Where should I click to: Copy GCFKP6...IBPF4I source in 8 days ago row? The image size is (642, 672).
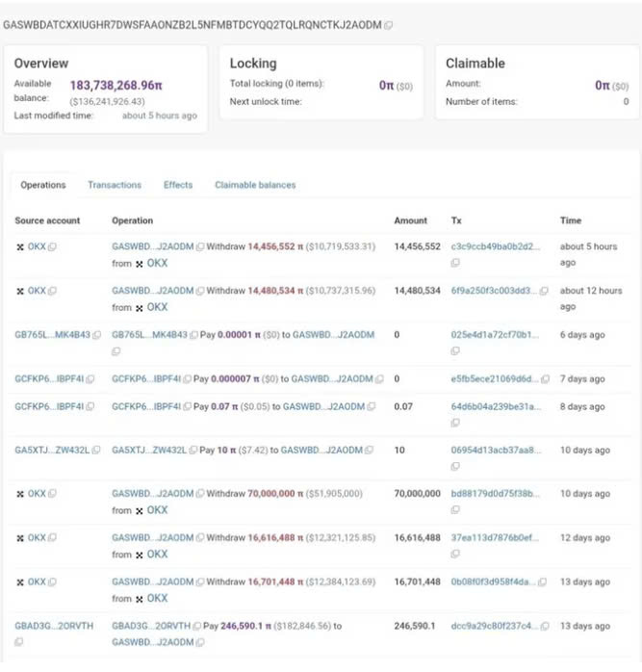(x=90, y=406)
